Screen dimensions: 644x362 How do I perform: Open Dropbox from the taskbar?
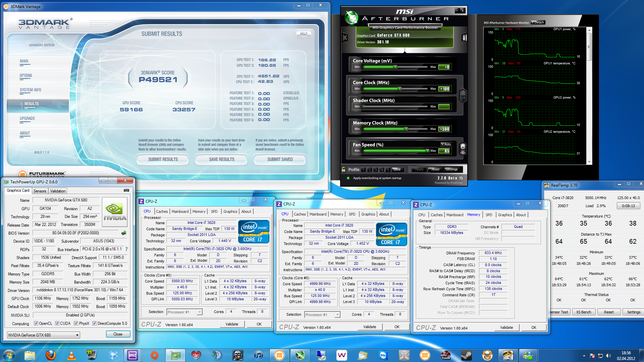pos(113,355)
